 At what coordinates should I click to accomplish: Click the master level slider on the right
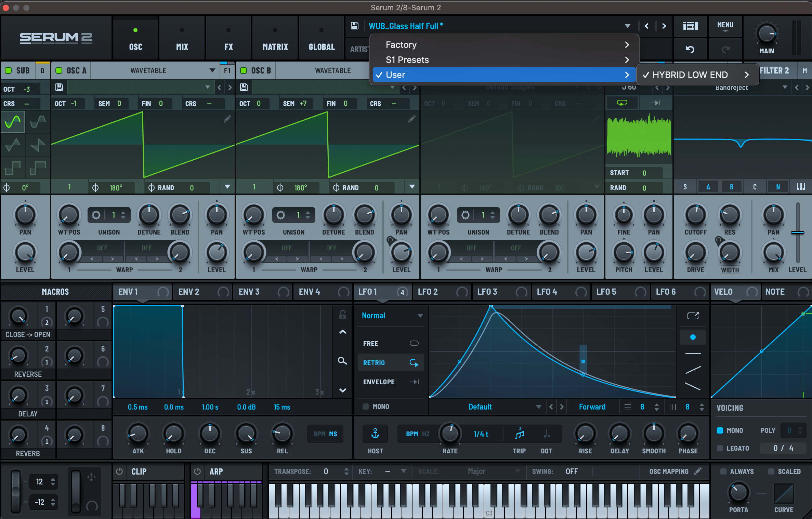coord(797,232)
